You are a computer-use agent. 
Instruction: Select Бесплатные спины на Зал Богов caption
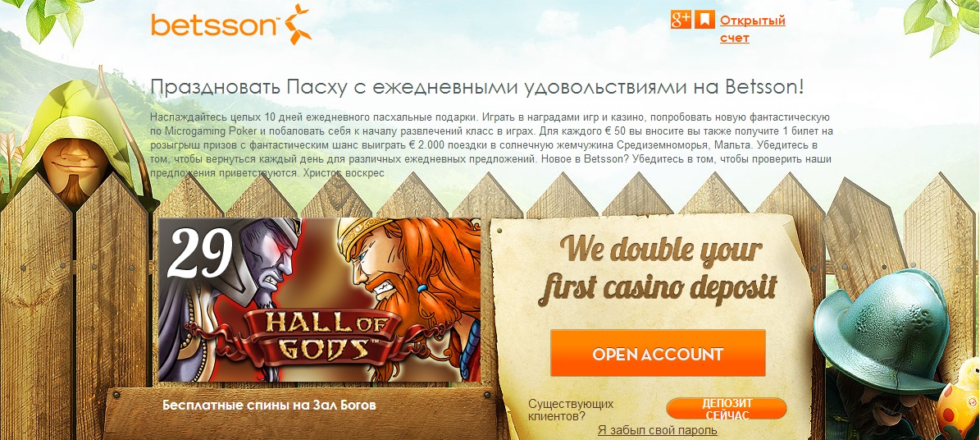pos(269,405)
